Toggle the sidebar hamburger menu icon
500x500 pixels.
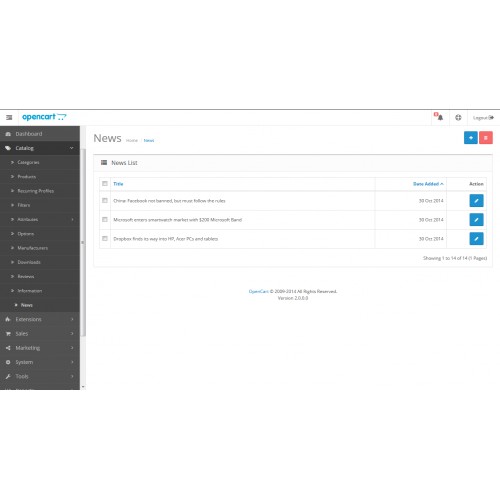pyautogui.click(x=9, y=117)
